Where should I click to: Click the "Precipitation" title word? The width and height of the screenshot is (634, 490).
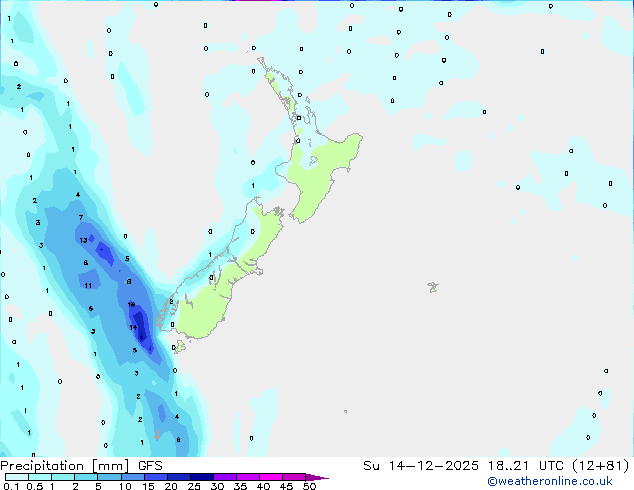tap(42, 466)
